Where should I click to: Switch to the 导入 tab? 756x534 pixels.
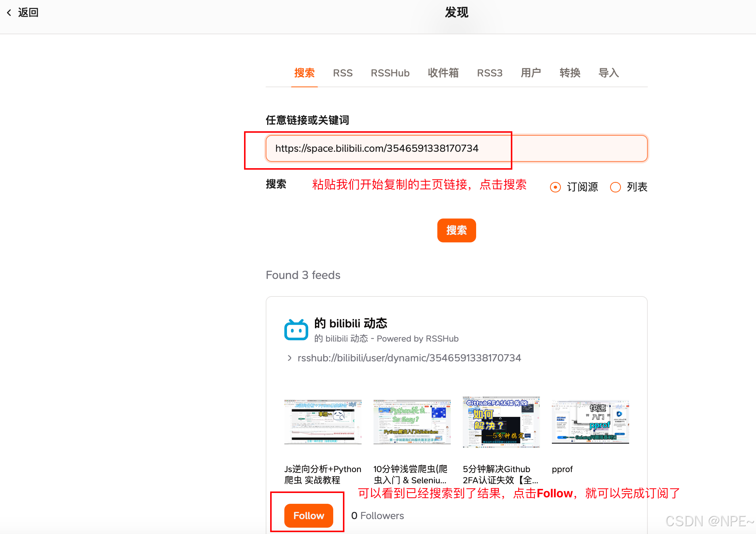609,73
